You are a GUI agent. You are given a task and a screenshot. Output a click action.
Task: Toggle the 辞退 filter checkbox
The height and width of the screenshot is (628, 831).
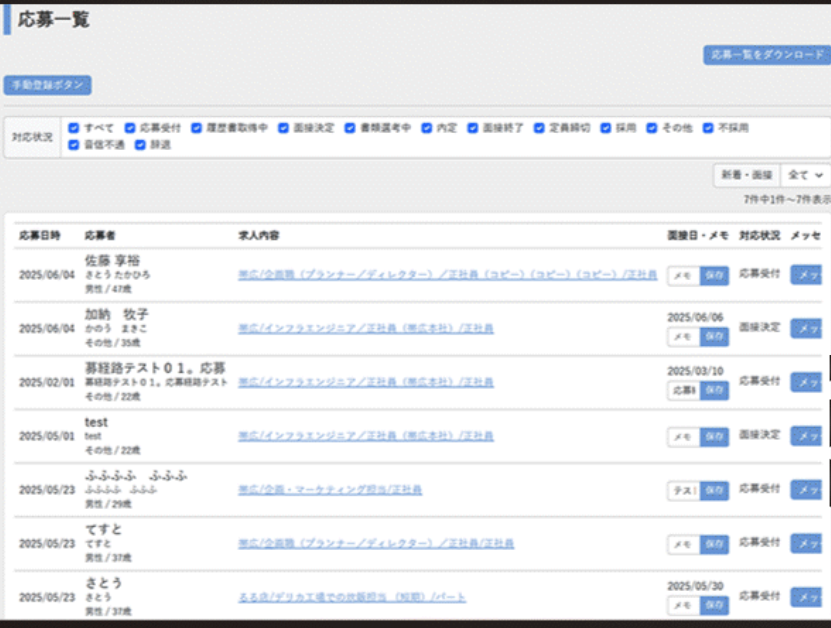[140, 145]
